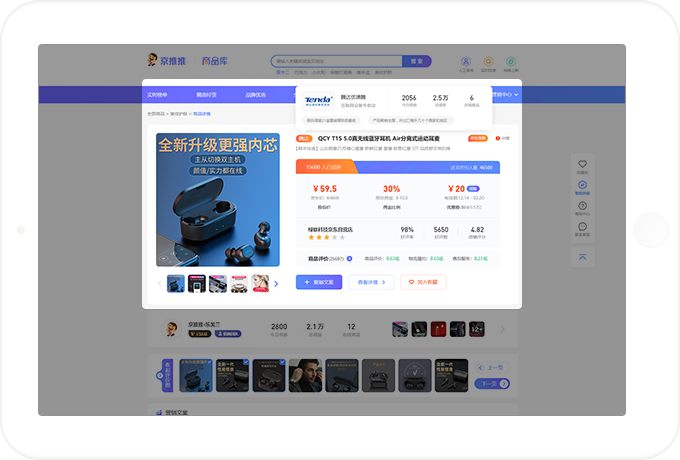Screen dimensions: 680x460
Task: Add product with 加入收藏 button
Action: (423, 282)
